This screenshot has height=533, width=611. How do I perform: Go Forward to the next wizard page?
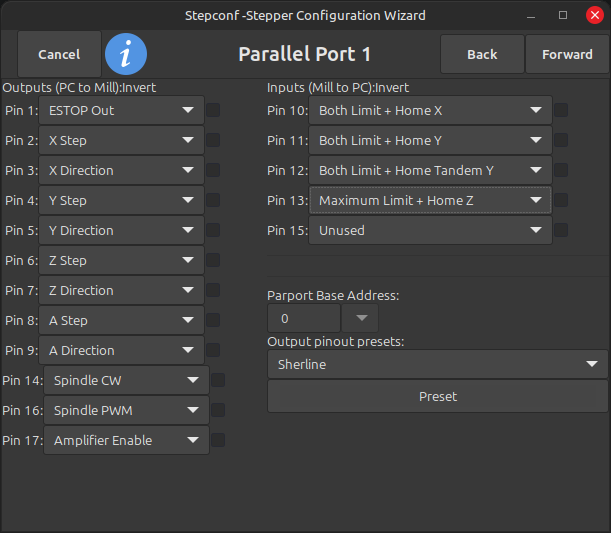(567, 54)
